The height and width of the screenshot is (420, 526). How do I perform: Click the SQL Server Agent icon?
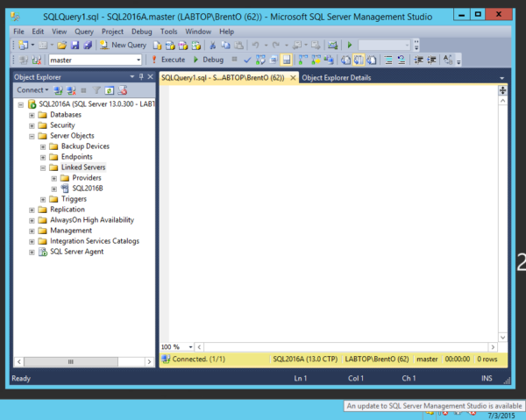point(43,252)
